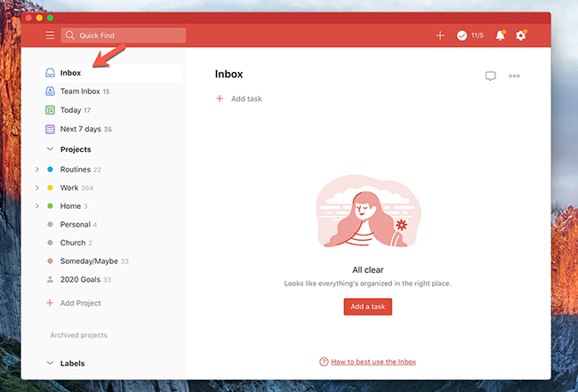The image size is (578, 392).
Task: Open the Church project
Action: (x=73, y=243)
